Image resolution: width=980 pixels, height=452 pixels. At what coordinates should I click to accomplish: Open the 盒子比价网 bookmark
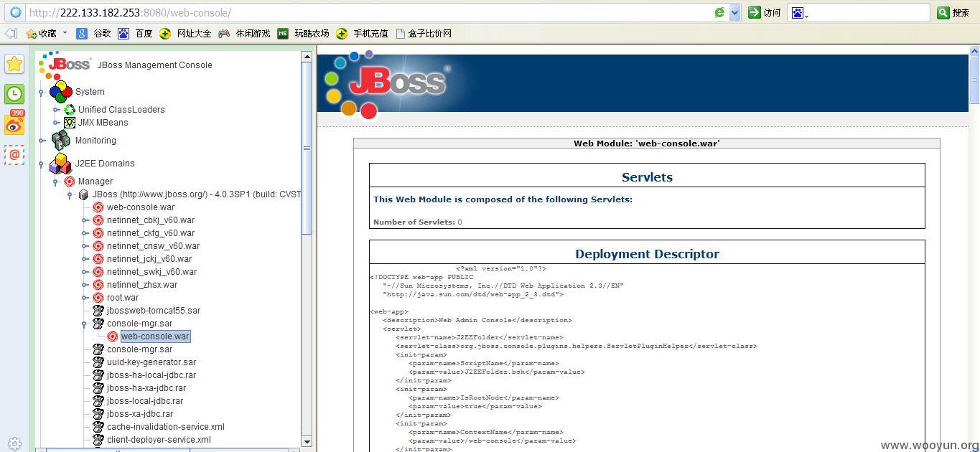click(424, 33)
